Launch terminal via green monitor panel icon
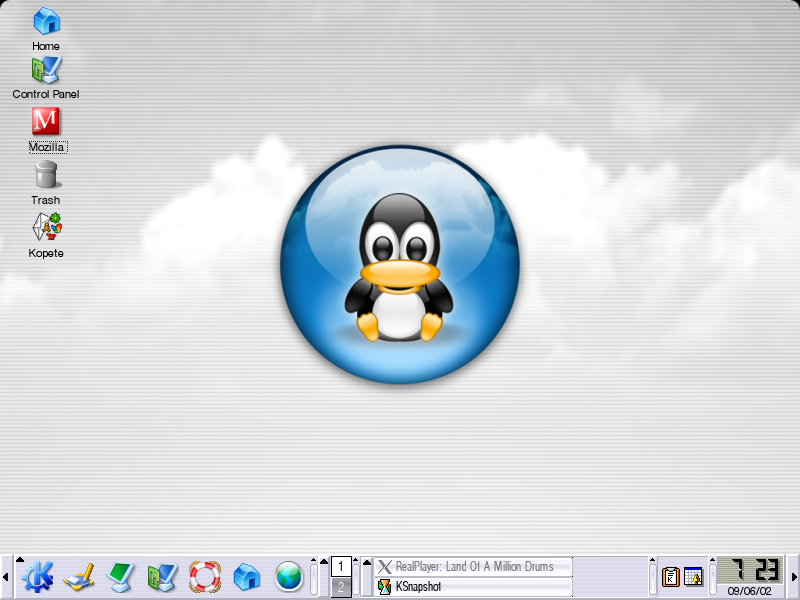 (120, 577)
